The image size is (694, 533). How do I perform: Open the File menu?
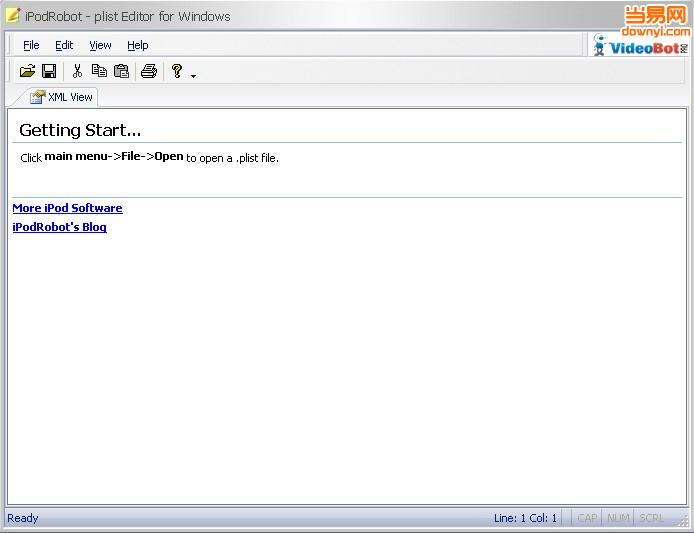[31, 45]
